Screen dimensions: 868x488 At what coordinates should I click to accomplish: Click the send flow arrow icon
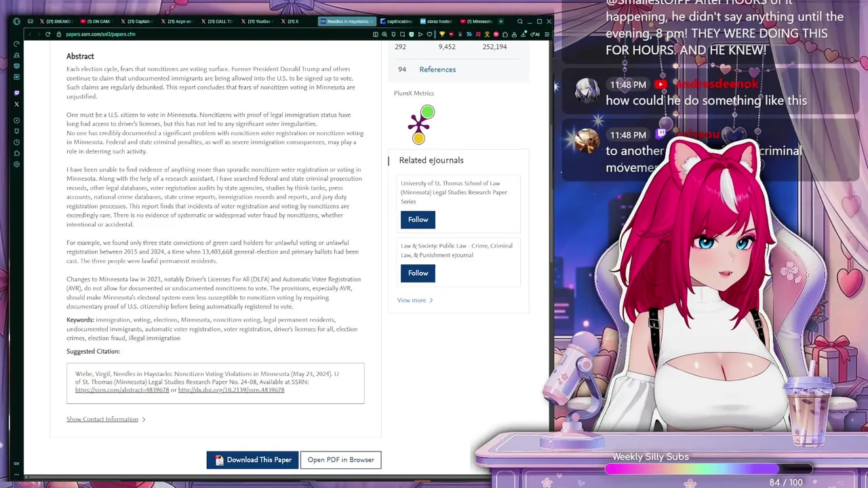[420, 34]
